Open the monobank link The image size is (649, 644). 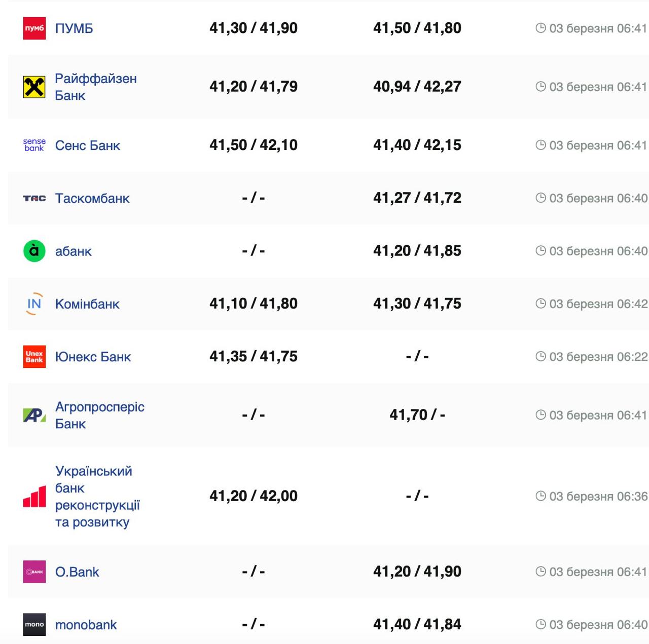point(86,625)
